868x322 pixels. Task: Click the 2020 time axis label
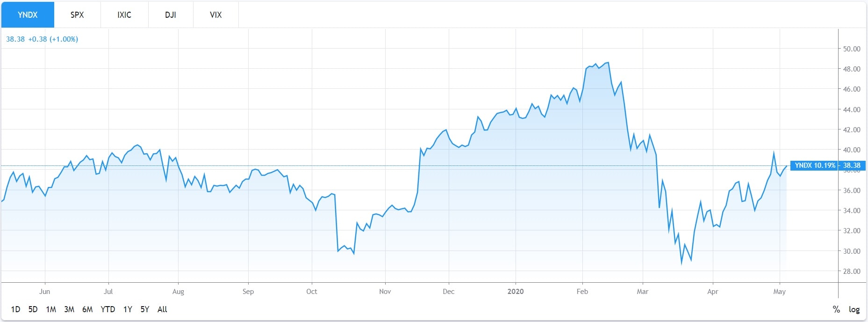point(516,292)
